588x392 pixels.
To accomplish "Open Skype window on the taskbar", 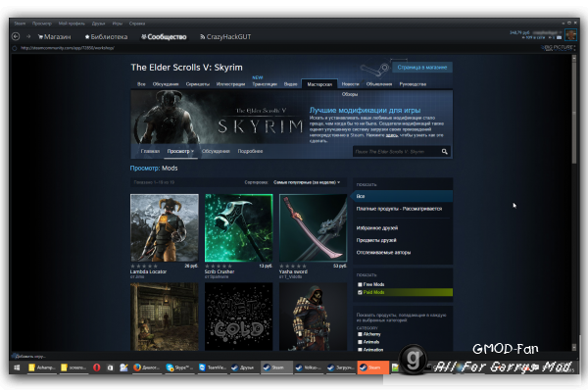I will tap(179, 367).
